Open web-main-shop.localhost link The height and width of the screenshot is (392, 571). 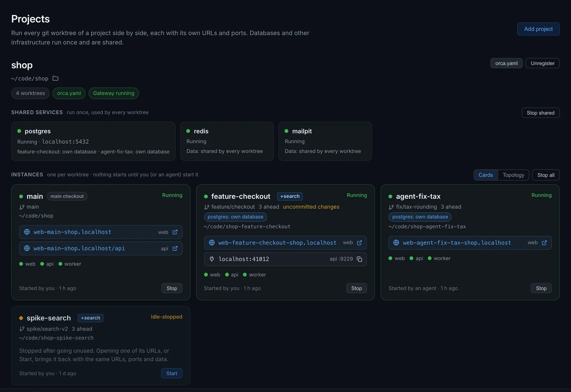(72, 232)
